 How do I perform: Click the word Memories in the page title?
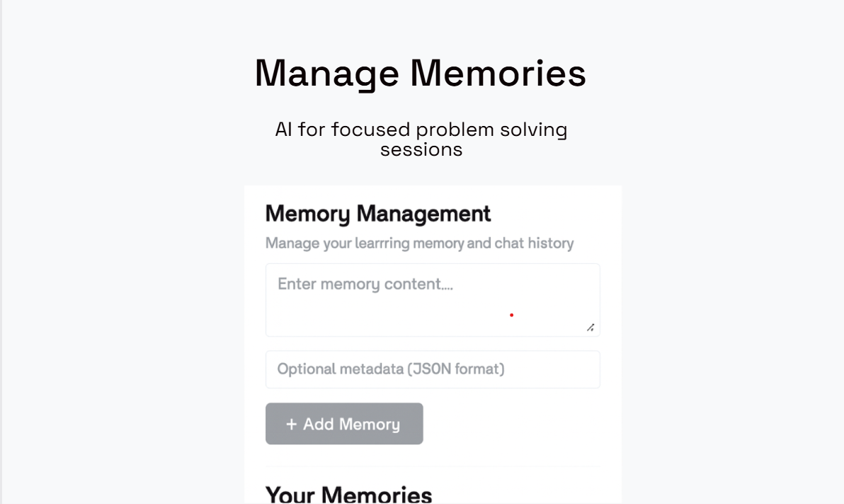click(498, 73)
